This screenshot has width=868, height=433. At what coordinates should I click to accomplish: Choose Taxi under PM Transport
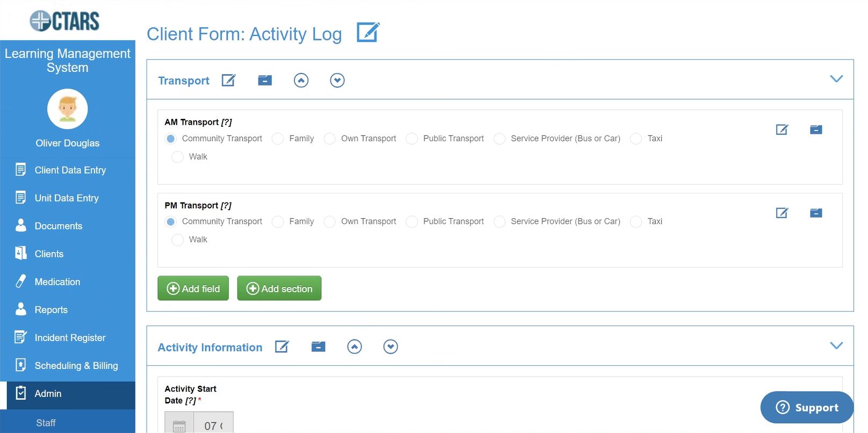pos(636,222)
